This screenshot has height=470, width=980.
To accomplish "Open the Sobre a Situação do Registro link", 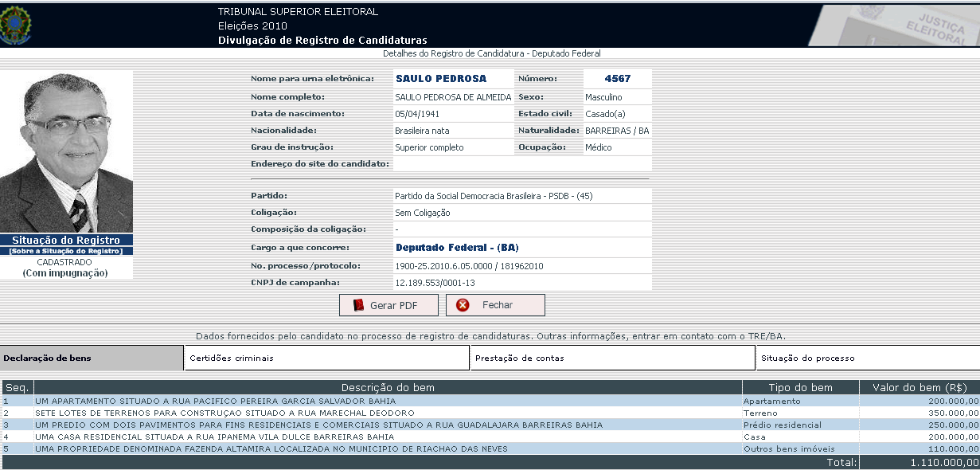I will point(66,251).
